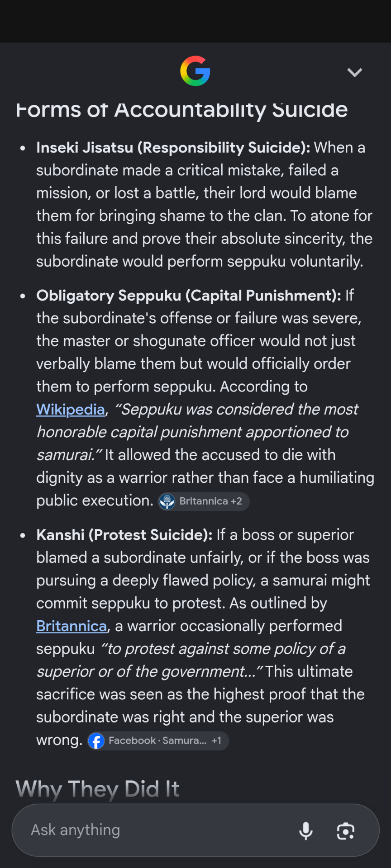Collapse the panel with the down chevron
The width and height of the screenshot is (391, 868).
[x=354, y=72]
